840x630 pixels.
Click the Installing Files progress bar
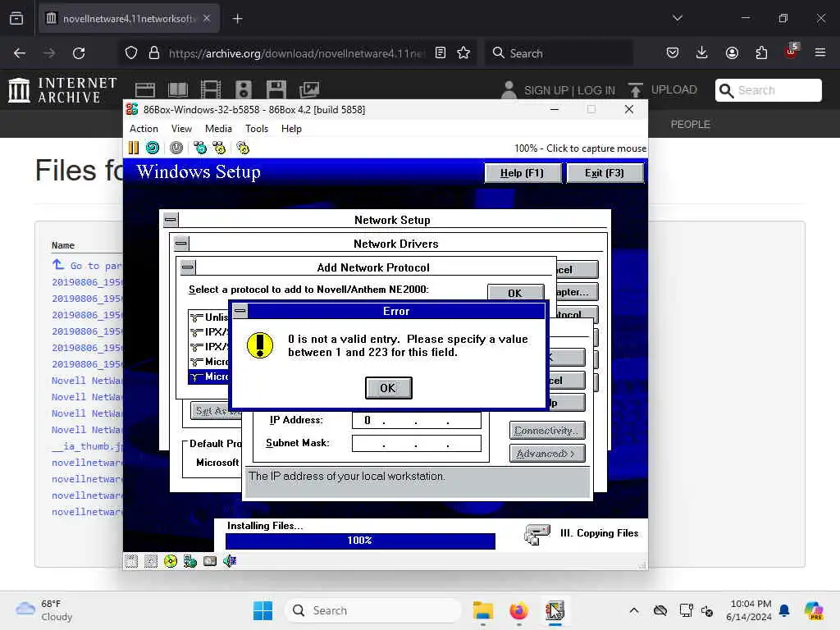click(360, 541)
